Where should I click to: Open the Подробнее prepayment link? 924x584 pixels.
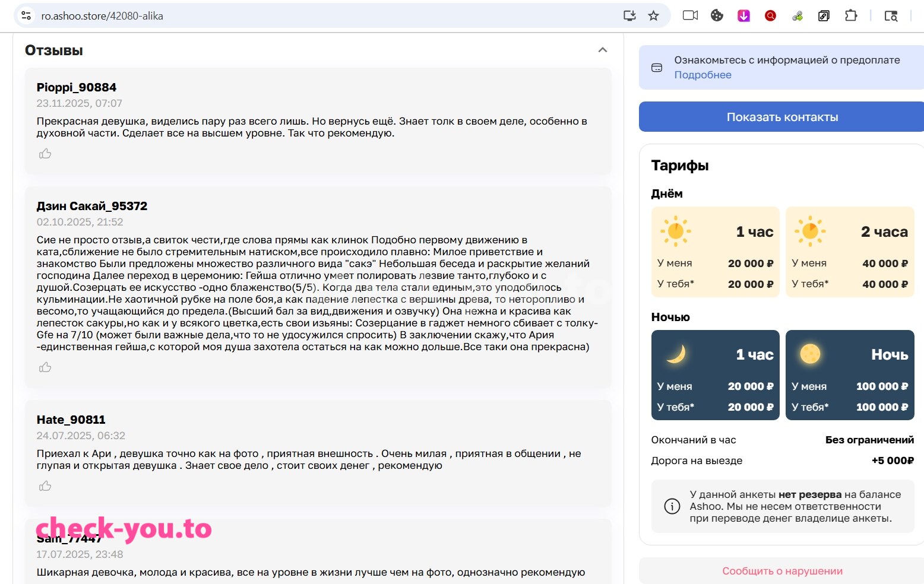click(x=703, y=75)
